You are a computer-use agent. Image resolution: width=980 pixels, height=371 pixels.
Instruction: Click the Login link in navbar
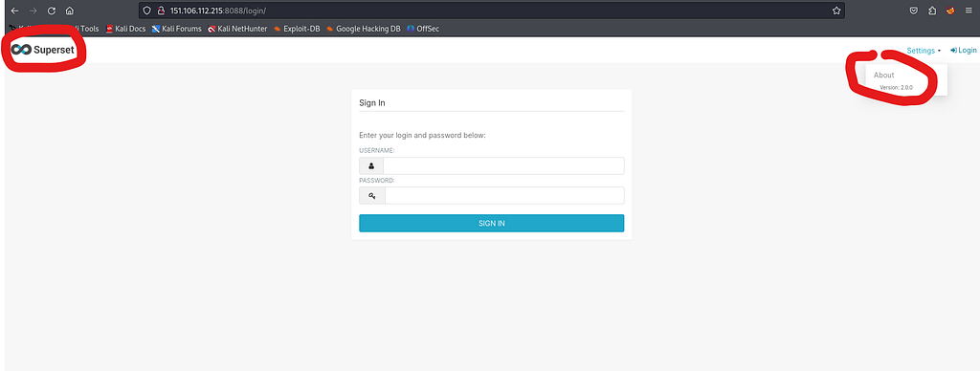point(963,51)
